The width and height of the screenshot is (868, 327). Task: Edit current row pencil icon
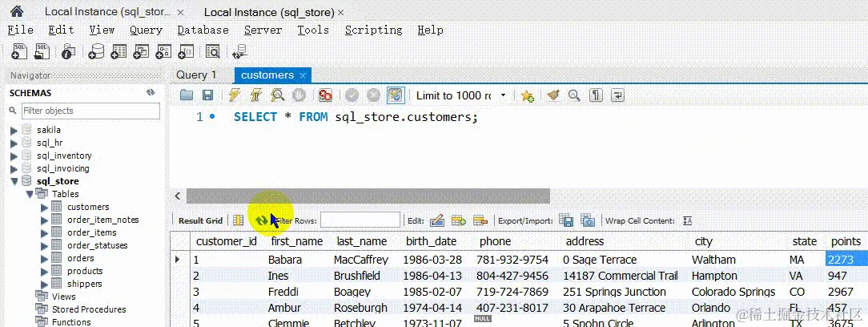[x=436, y=220]
